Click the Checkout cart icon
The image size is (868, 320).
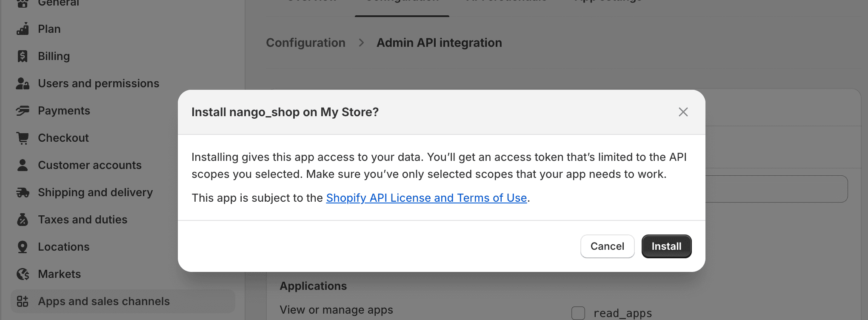(23, 138)
